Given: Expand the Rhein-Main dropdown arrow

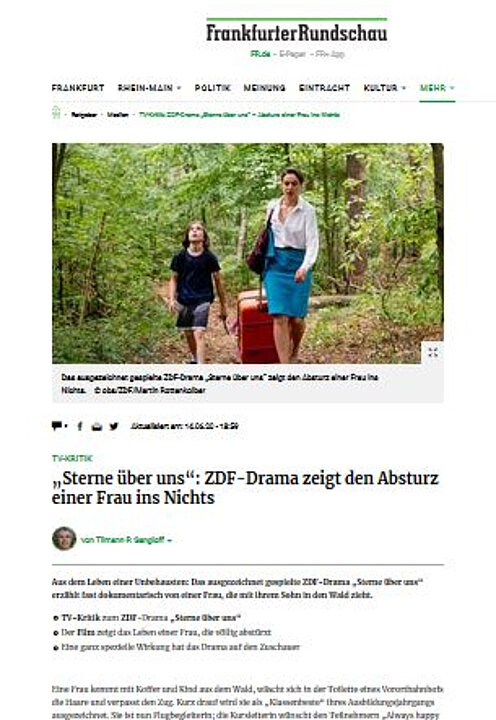Looking at the screenshot, I should pyautogui.click(x=179, y=88).
